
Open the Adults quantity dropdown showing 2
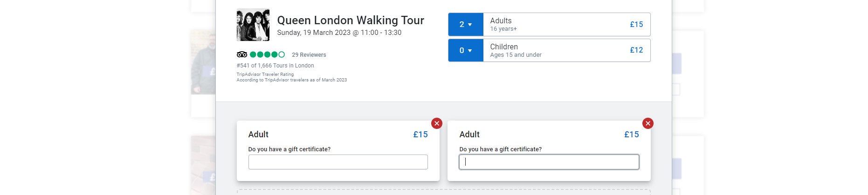[x=466, y=24]
